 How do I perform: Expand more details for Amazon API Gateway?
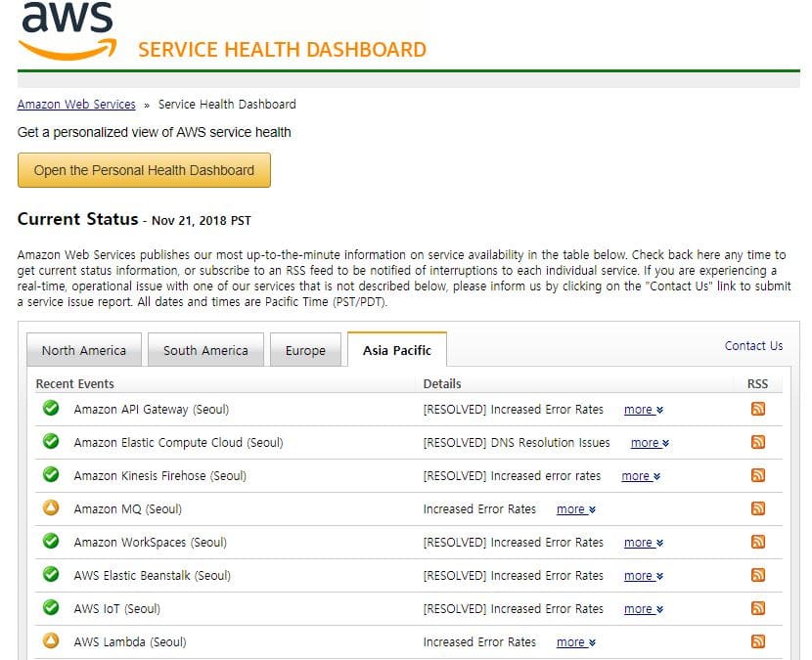tap(644, 410)
